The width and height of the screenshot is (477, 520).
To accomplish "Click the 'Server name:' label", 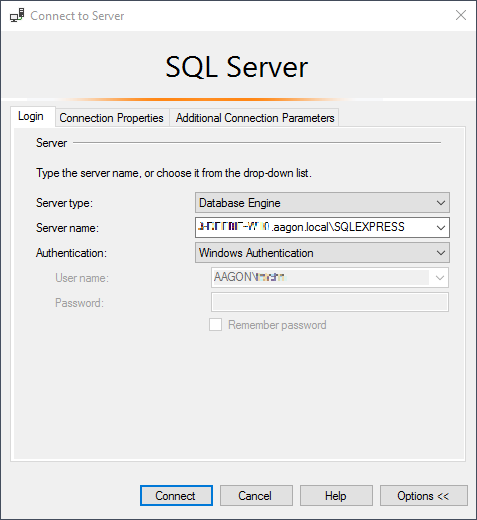I will (67, 228).
